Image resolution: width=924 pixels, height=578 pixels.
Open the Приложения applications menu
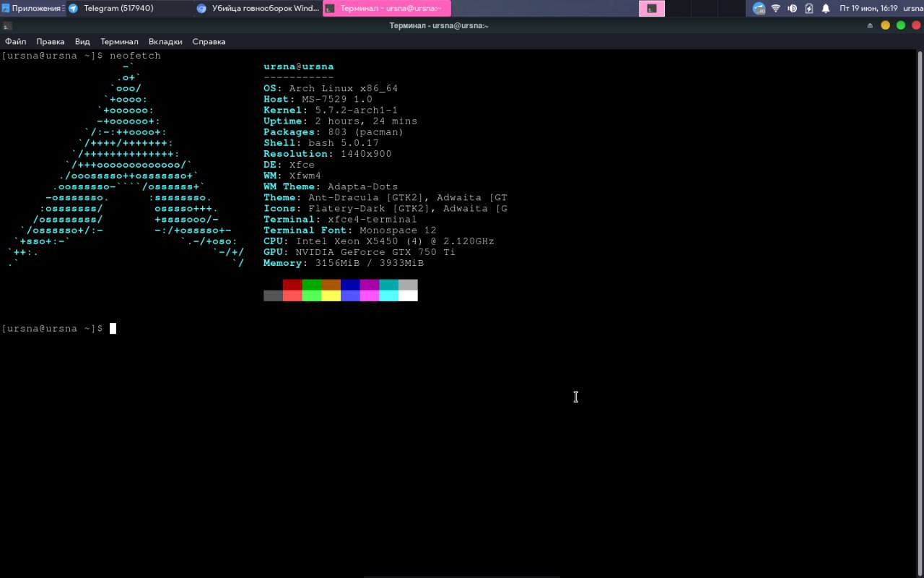click(x=32, y=8)
